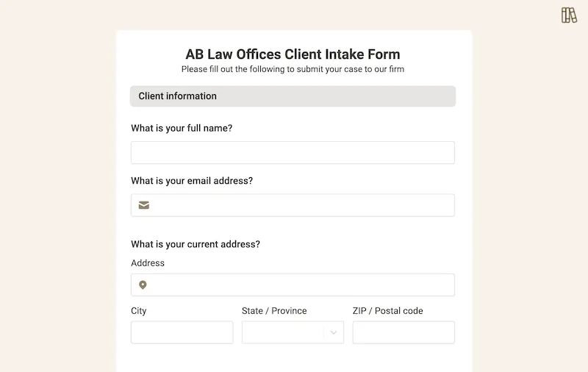
Task: Focus the full name text field
Action: pyautogui.click(x=293, y=153)
